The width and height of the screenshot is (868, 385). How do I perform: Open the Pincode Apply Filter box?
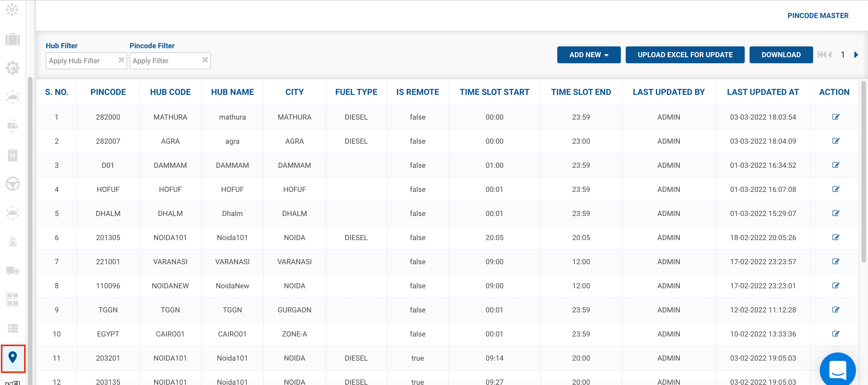[165, 61]
